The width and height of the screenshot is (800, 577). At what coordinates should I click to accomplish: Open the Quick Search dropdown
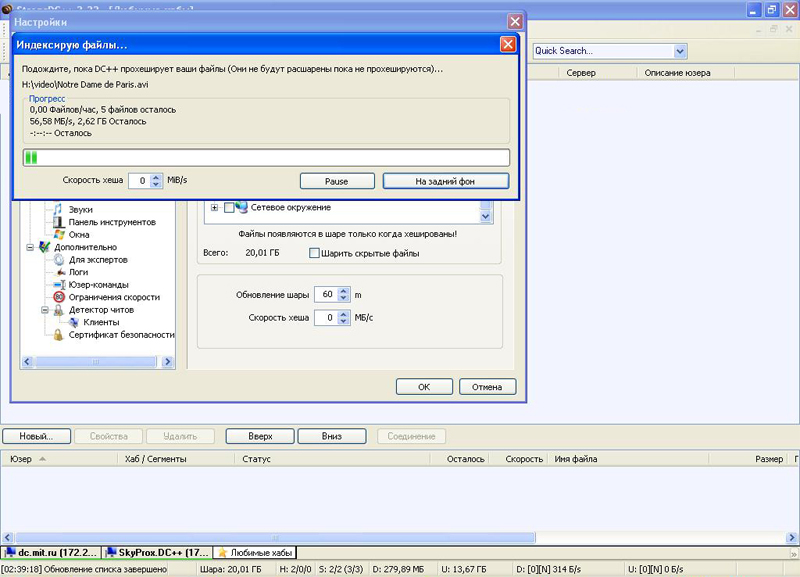point(680,51)
